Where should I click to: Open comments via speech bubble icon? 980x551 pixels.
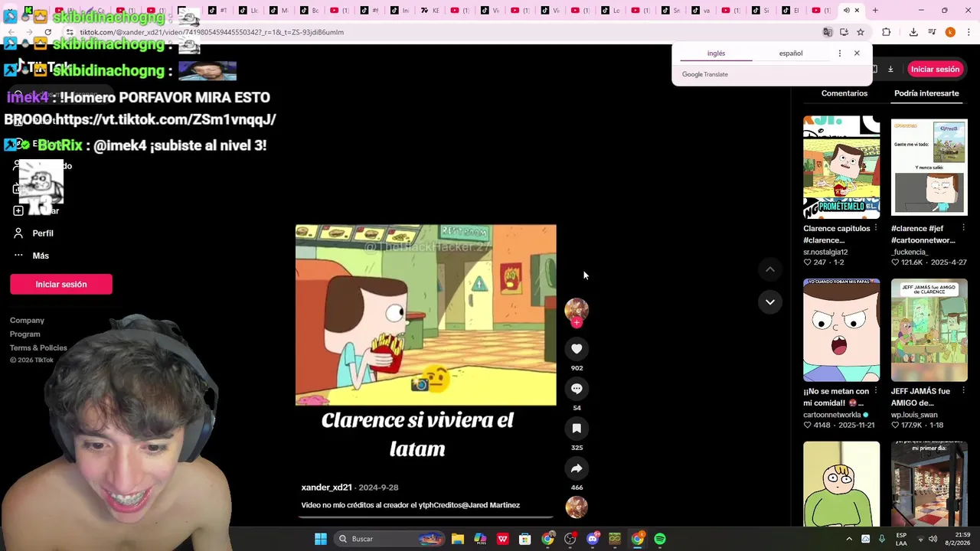coord(577,389)
